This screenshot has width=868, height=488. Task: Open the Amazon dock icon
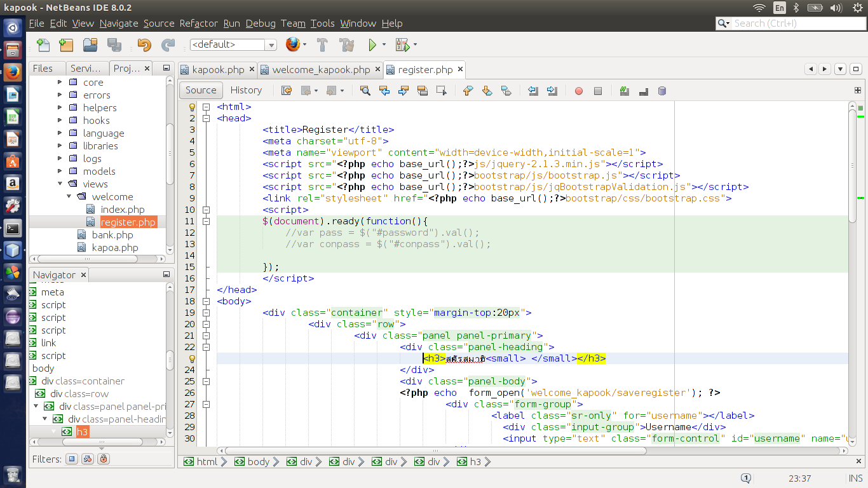point(13,184)
